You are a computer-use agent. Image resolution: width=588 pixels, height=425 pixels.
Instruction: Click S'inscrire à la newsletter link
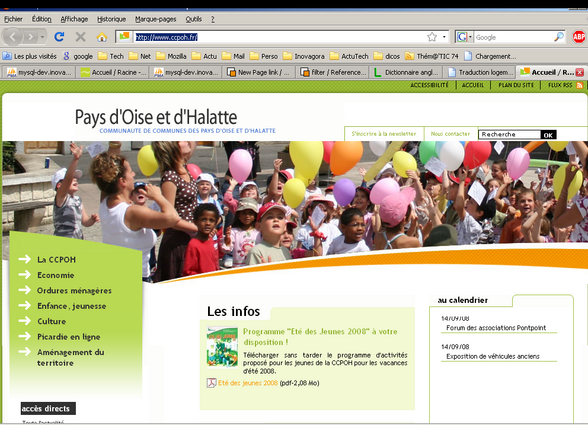pyautogui.click(x=384, y=134)
